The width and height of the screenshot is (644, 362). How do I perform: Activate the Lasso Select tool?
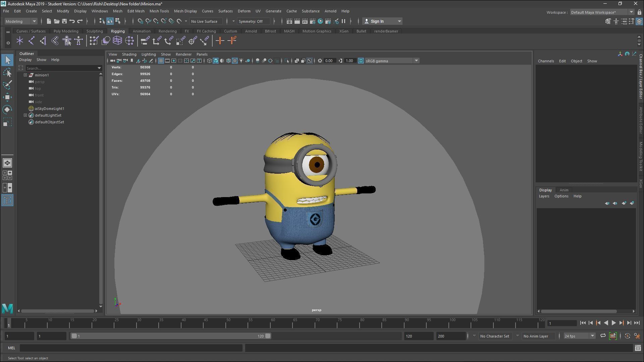(7, 72)
